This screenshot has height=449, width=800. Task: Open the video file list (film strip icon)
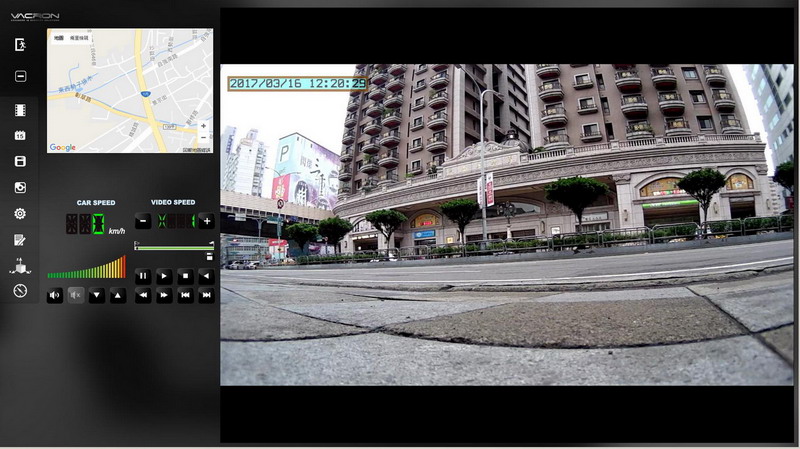(x=20, y=109)
